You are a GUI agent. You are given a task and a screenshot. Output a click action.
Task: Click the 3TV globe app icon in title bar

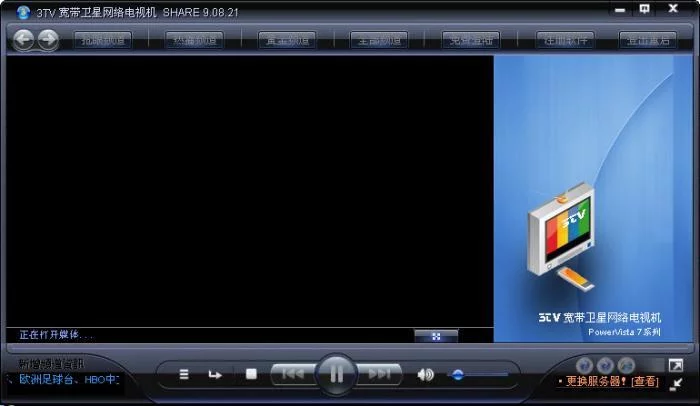pyautogui.click(x=23, y=13)
